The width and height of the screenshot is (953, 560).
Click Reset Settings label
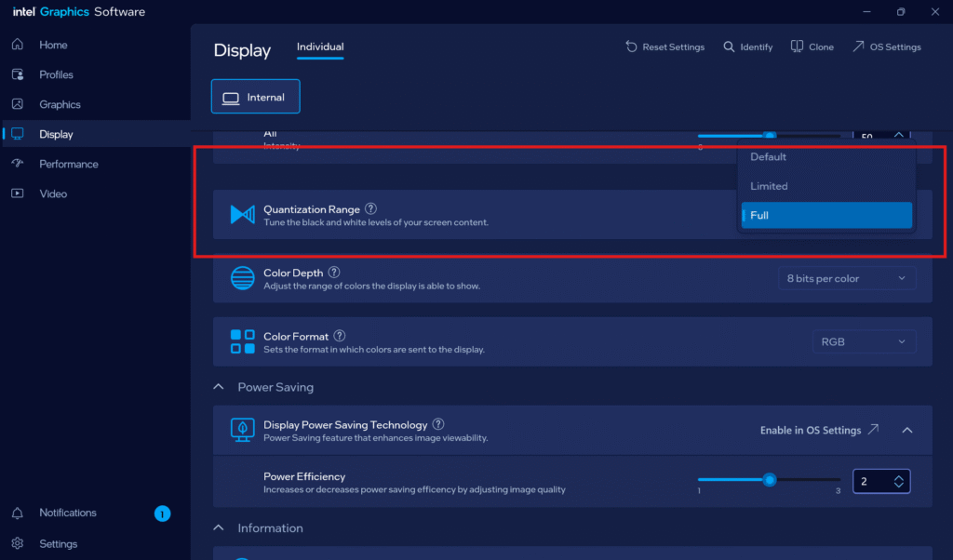(x=674, y=47)
